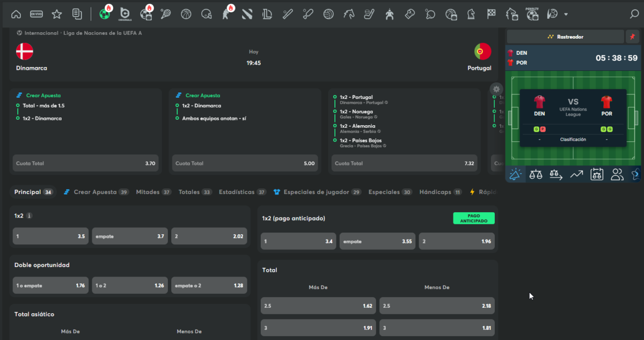Screen dimensions: 644x340
Task: Click the Rastreador tracker button
Action: click(565, 37)
